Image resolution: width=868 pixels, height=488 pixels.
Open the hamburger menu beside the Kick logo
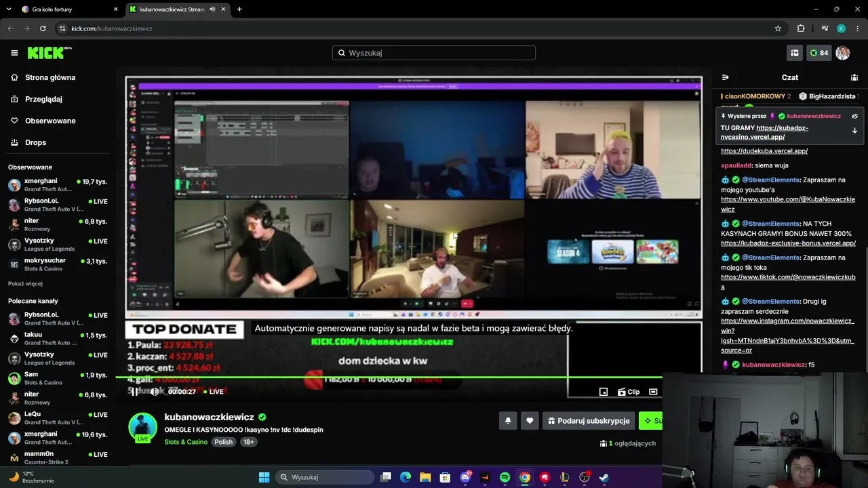14,53
